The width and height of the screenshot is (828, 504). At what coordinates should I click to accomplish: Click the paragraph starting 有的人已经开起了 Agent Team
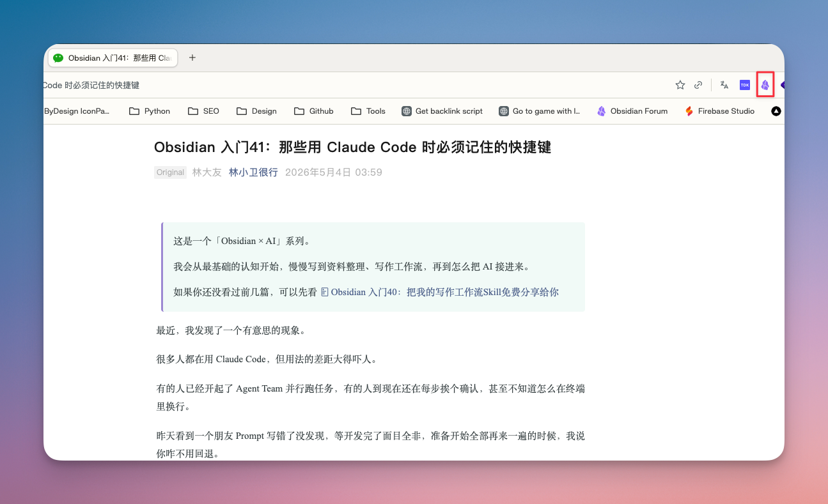point(371,397)
